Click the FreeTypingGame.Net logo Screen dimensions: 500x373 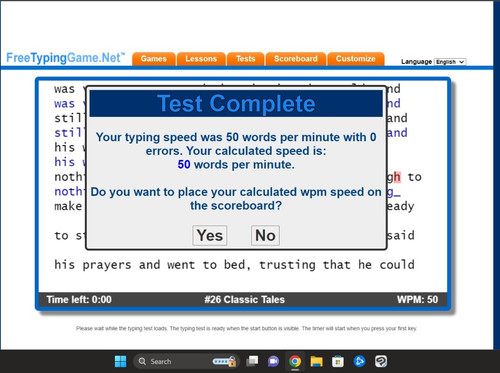pyautogui.click(x=66, y=58)
